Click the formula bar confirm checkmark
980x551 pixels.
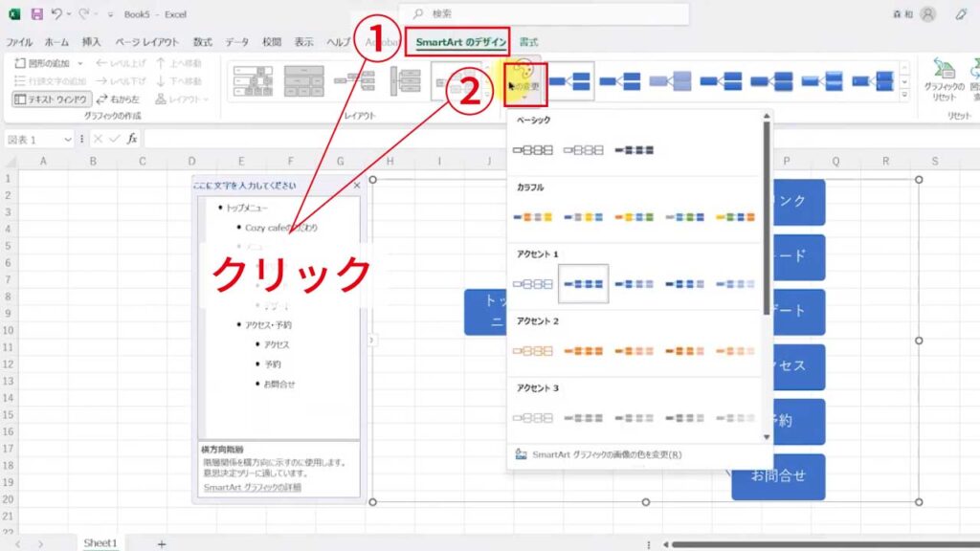click(x=115, y=139)
